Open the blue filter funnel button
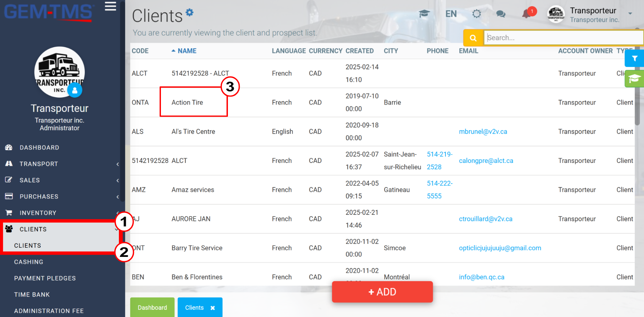The width and height of the screenshot is (644, 317). pos(634,58)
